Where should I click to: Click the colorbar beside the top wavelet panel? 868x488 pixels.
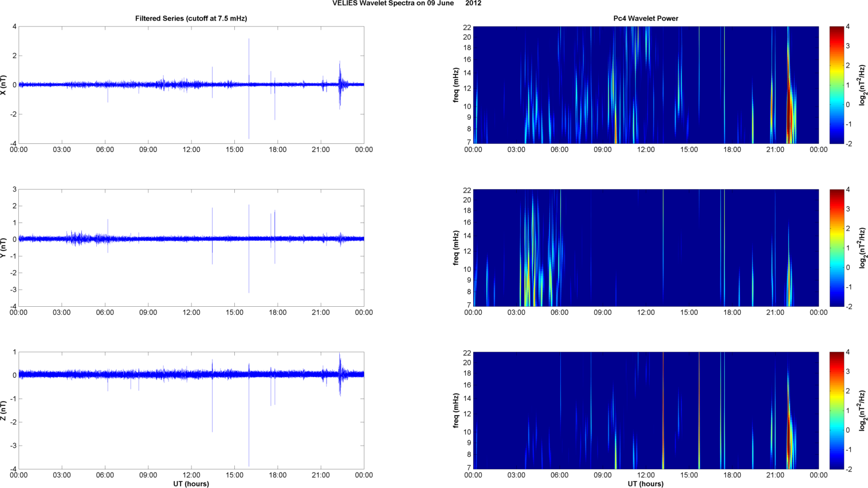(836, 85)
